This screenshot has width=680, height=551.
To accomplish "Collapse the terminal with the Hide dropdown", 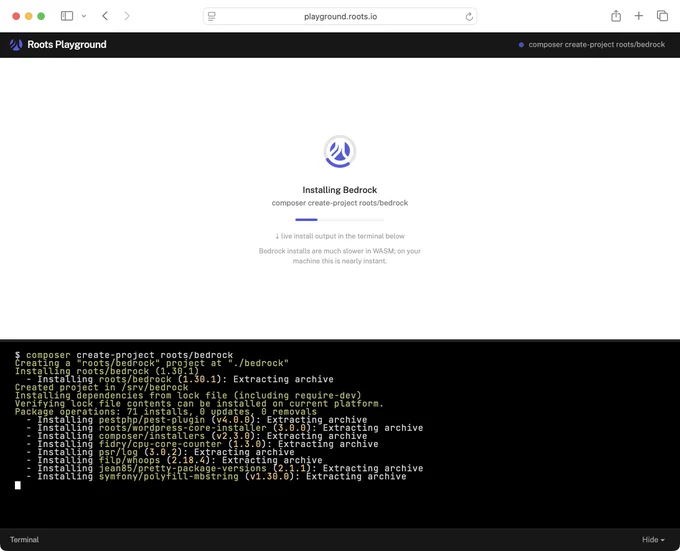I will tap(653, 540).
